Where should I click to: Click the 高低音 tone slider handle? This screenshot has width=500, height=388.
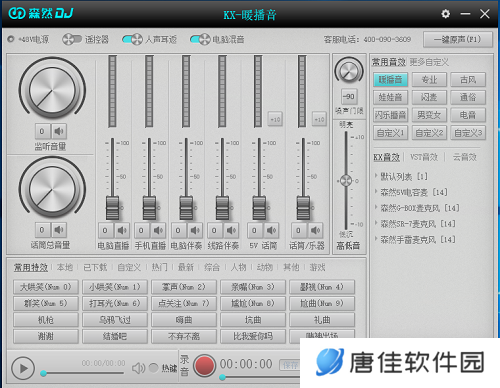pos(346,181)
